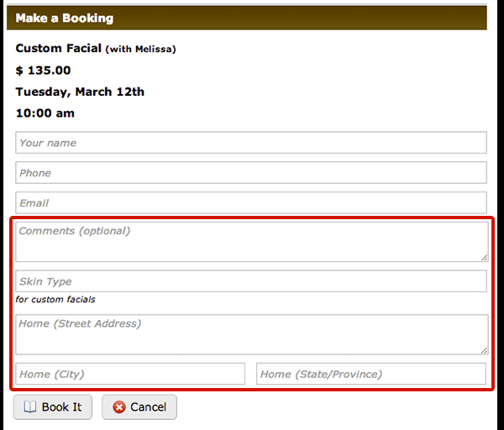Click the Tuesday, March 12th date
504x430 pixels.
click(x=80, y=92)
